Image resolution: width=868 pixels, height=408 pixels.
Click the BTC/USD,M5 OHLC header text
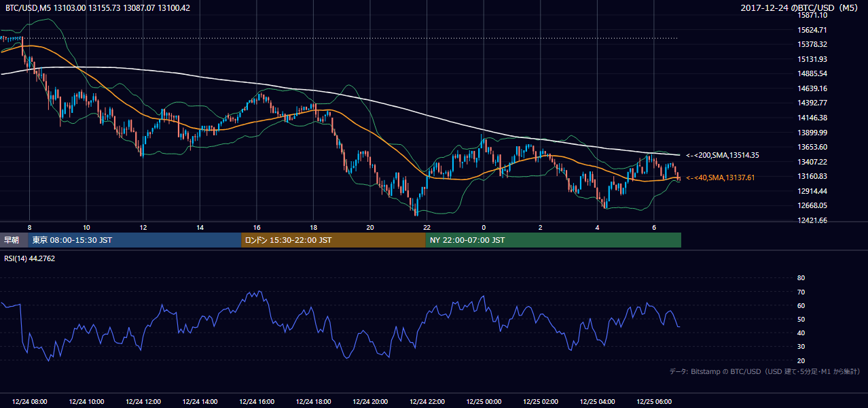coord(98,8)
